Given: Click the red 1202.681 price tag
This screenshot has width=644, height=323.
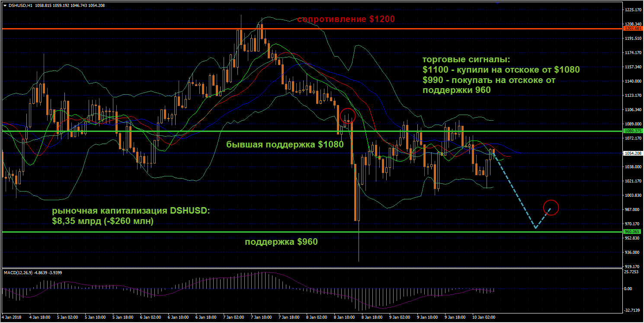Looking at the screenshot, I should [x=633, y=29].
